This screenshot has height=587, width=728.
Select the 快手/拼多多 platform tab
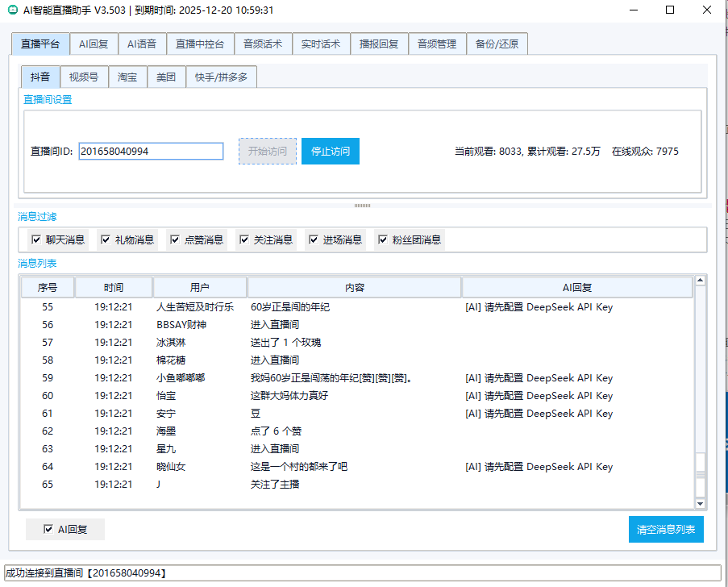221,76
